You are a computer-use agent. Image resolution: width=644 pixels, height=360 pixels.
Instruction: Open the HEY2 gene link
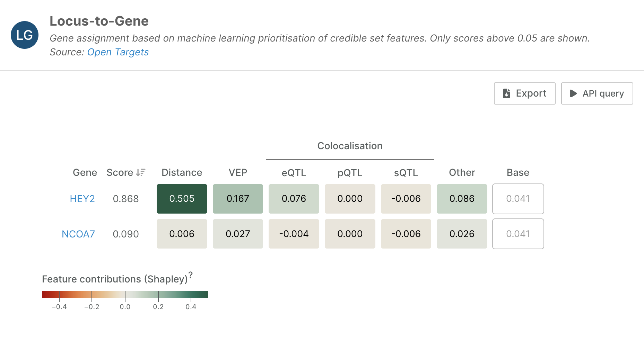pos(82,199)
